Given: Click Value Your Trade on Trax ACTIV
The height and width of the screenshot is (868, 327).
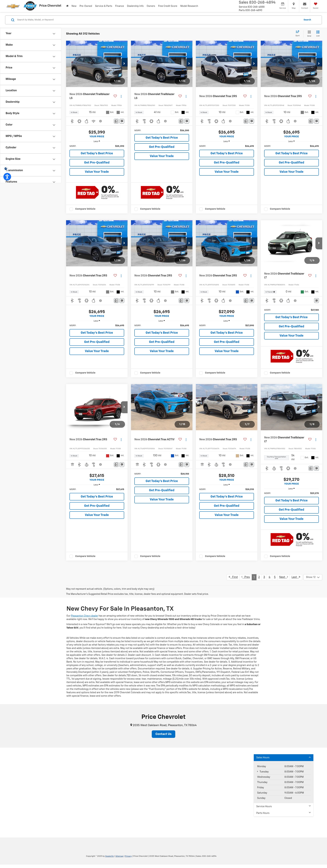Looking at the screenshot, I should [162, 499].
